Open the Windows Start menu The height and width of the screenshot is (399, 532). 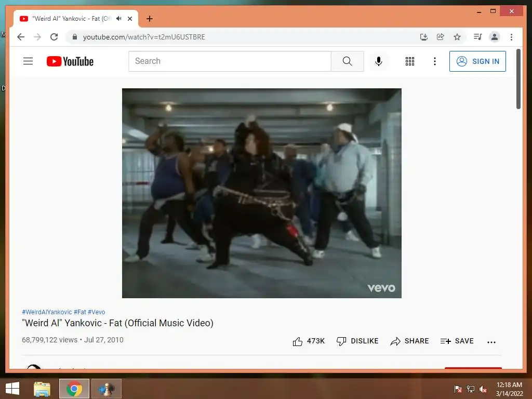tap(12, 389)
